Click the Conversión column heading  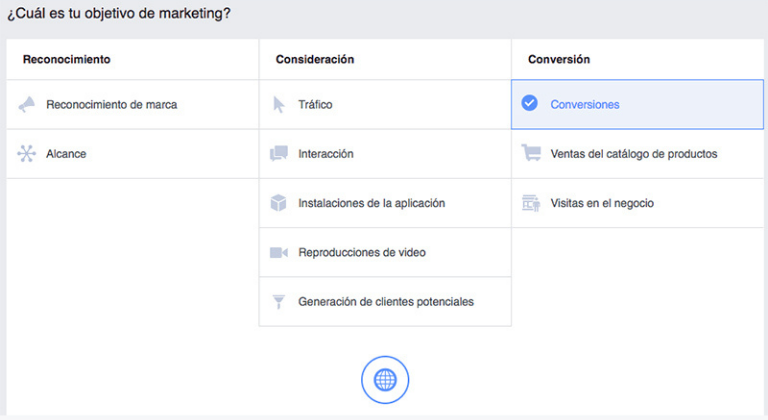559,59
